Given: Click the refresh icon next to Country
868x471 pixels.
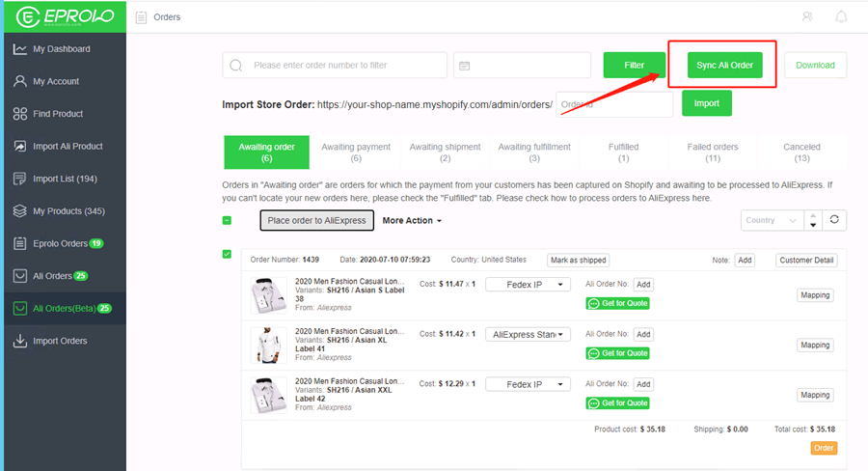Looking at the screenshot, I should (x=834, y=220).
